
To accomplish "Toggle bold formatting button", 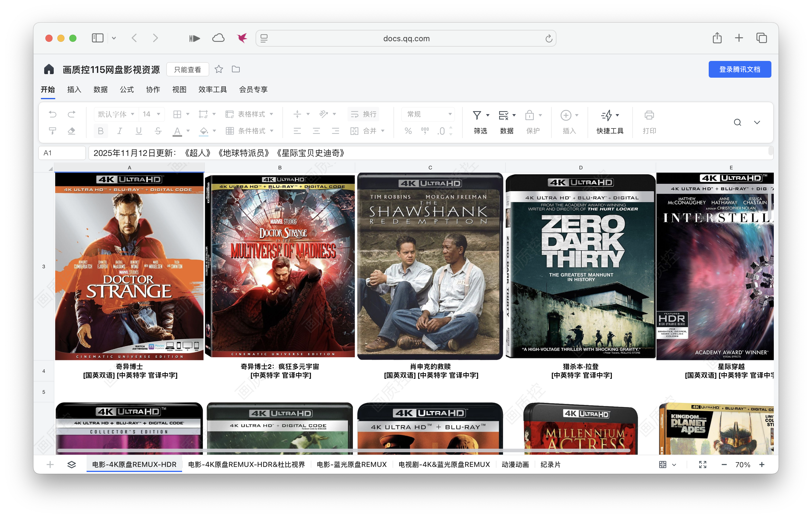I will [101, 131].
